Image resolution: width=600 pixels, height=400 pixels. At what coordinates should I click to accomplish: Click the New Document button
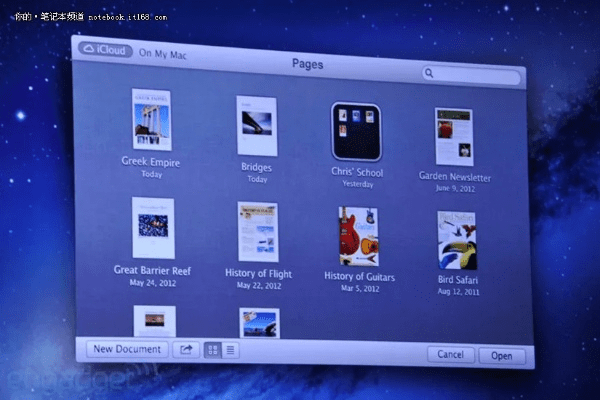[x=127, y=349]
